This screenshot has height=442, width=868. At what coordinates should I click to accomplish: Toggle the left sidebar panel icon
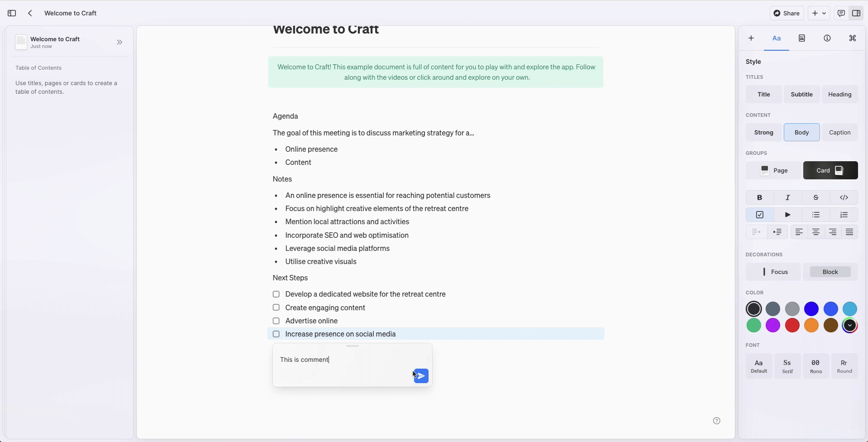click(12, 13)
